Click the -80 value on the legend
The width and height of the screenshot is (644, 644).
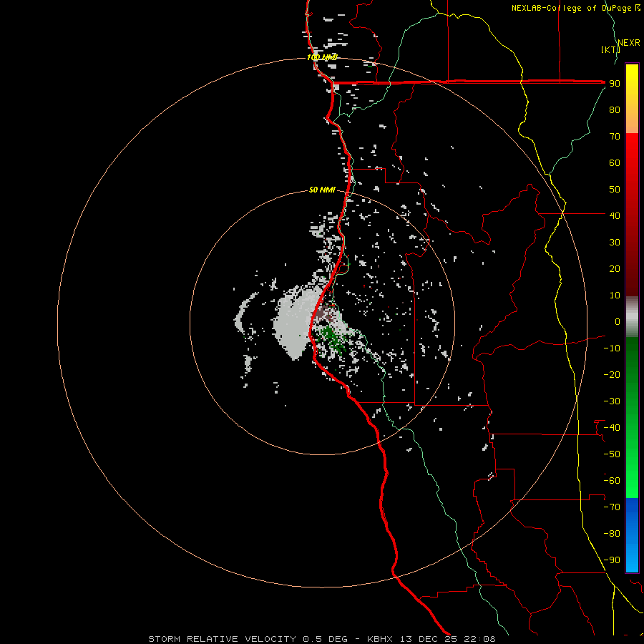[612, 534]
